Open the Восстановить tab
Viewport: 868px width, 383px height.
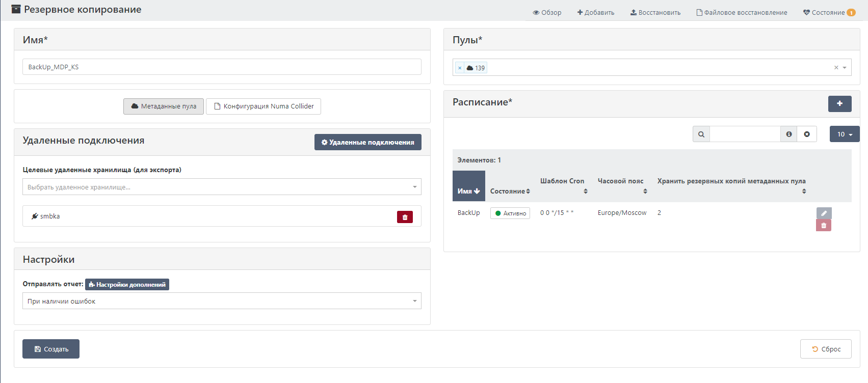coord(655,12)
